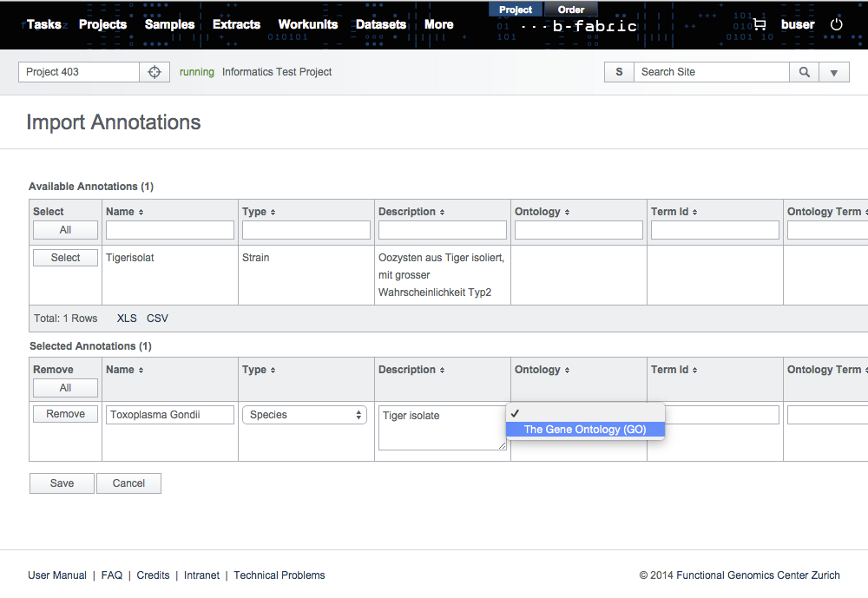Click the power logout icon

click(x=837, y=24)
